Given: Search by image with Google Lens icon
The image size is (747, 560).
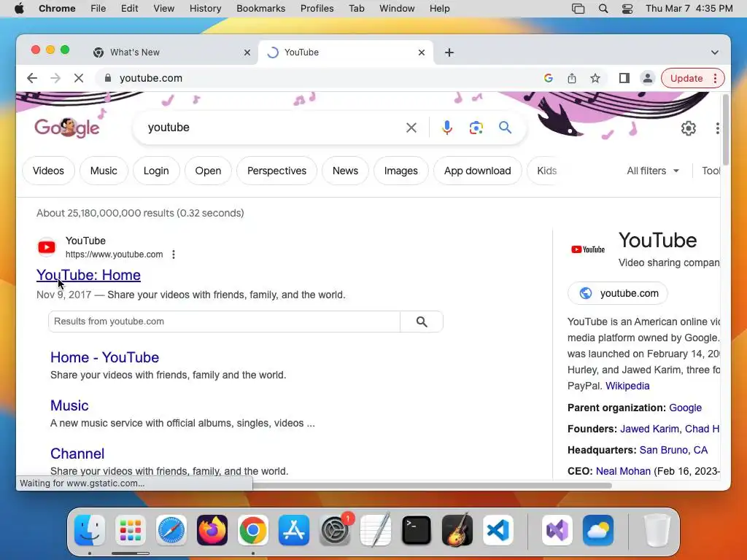Looking at the screenshot, I should click(476, 128).
